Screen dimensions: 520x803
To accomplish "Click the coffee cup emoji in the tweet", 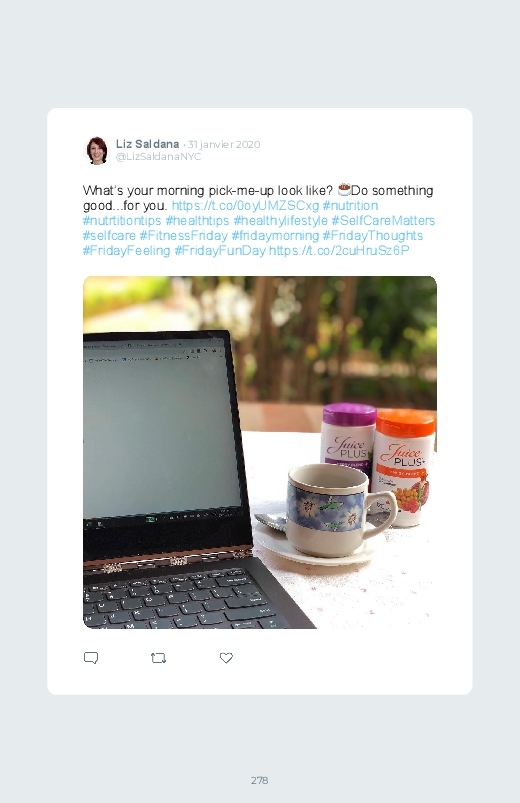I will [344, 190].
